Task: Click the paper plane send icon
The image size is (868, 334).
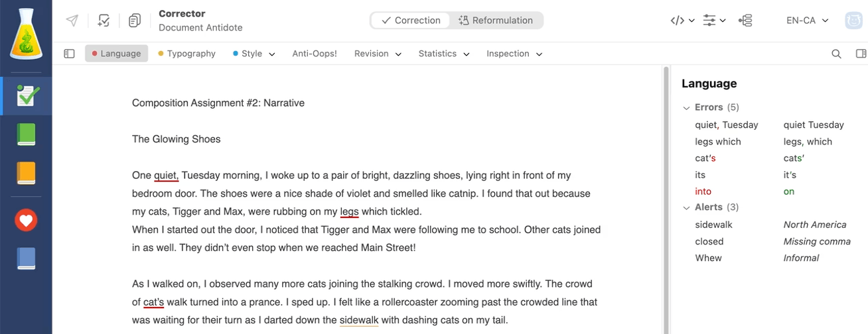Action: click(72, 21)
